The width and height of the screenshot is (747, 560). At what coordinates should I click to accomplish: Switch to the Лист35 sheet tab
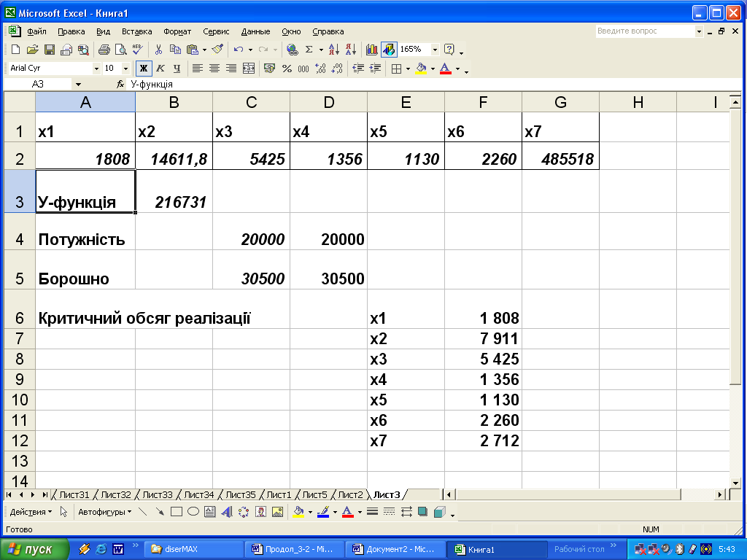click(241, 495)
